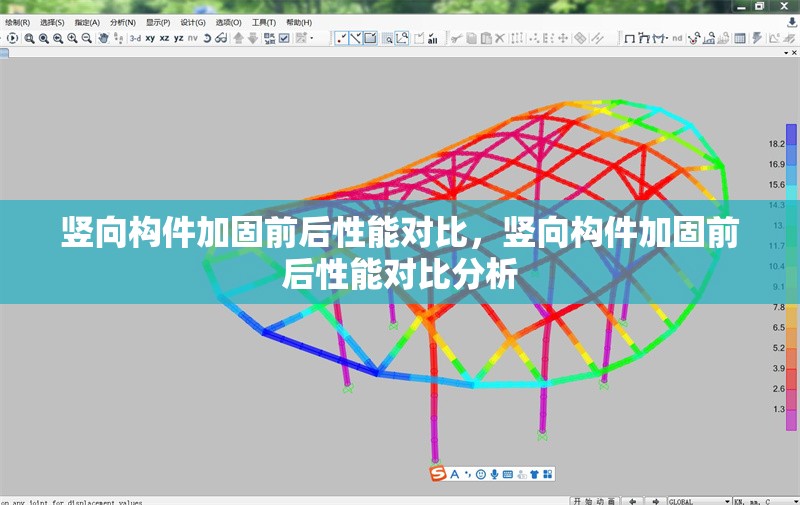
Task: Click the Show Tables grid icon
Action: pyautogui.click(x=739, y=38)
